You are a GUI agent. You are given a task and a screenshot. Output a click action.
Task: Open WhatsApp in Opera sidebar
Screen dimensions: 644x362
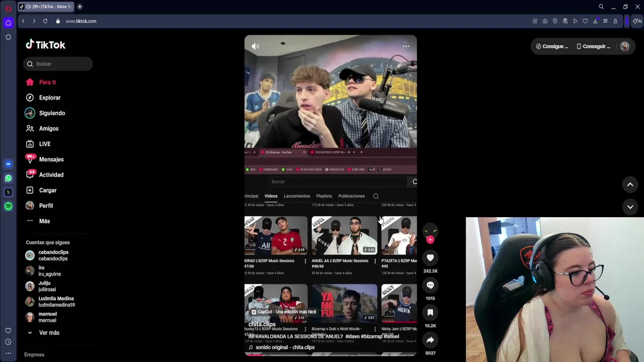point(8,178)
